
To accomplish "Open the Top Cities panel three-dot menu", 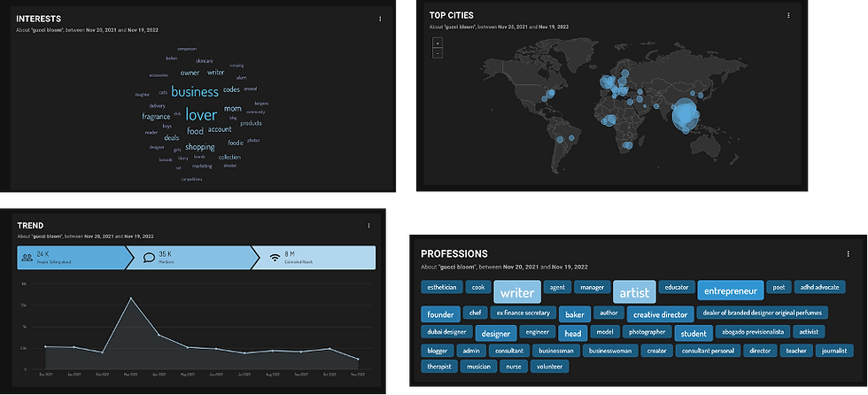I will coord(788,15).
